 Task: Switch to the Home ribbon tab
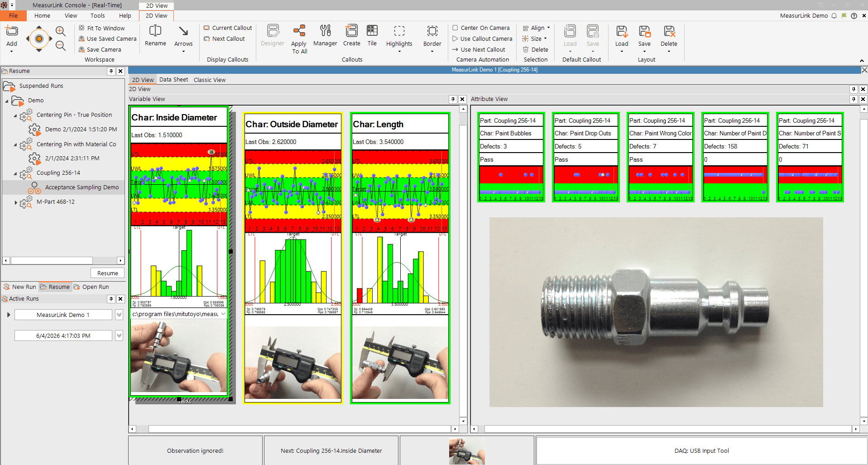tap(42, 15)
